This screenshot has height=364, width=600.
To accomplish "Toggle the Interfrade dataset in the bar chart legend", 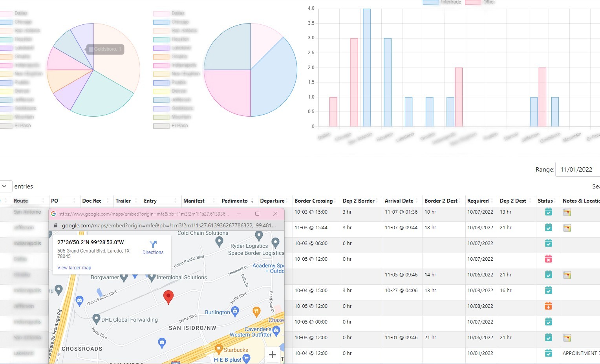I will tap(430, 2).
